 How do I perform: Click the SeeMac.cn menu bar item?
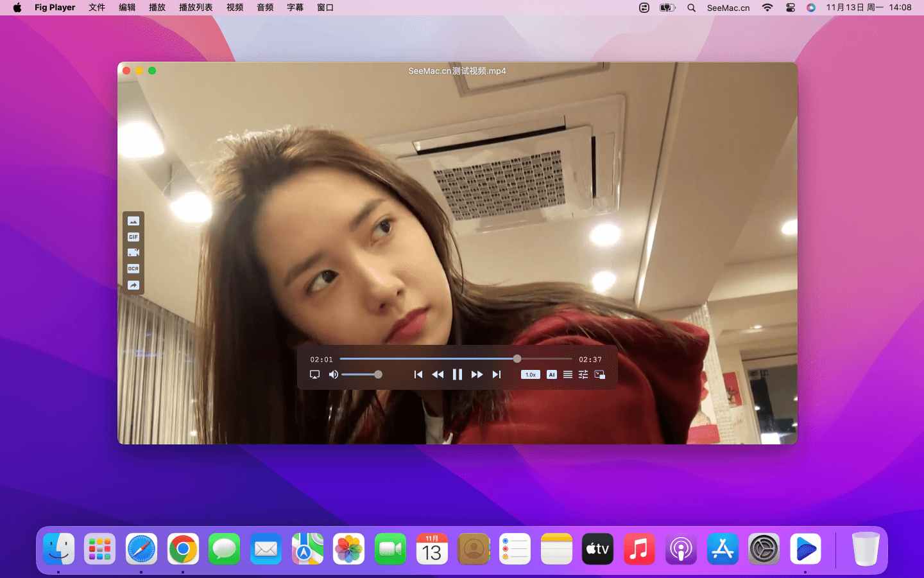tap(728, 8)
